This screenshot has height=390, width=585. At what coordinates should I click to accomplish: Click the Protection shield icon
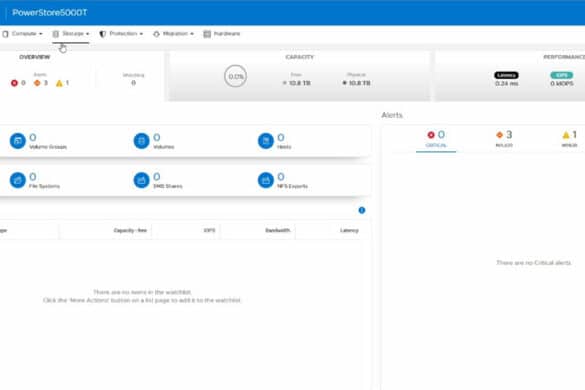tap(102, 34)
